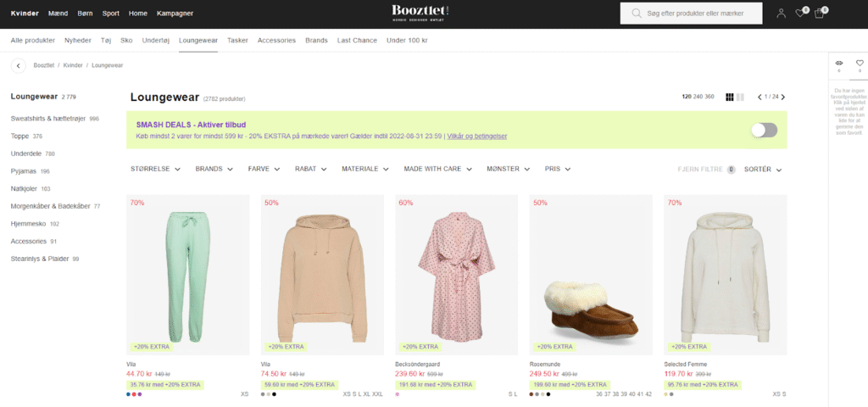The width and height of the screenshot is (868, 407).
Task: Pick red color dot under green Vila pants
Action: pos(134,394)
